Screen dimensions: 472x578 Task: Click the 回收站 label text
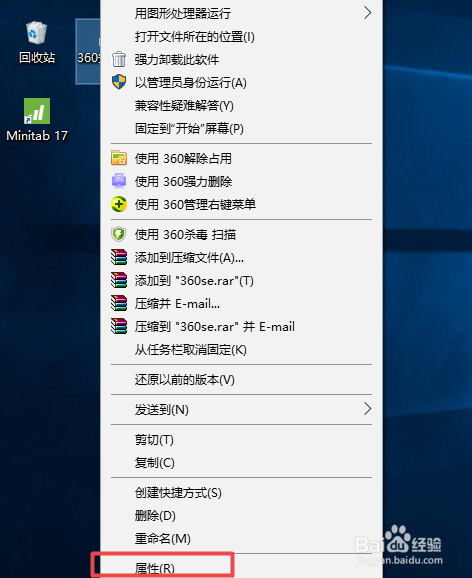(37, 58)
